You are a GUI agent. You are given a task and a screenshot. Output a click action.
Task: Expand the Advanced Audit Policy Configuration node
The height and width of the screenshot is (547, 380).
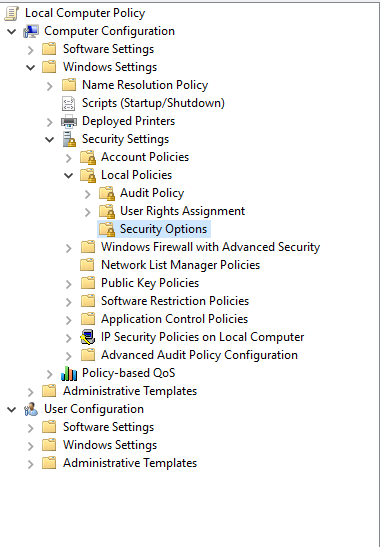click(x=68, y=355)
